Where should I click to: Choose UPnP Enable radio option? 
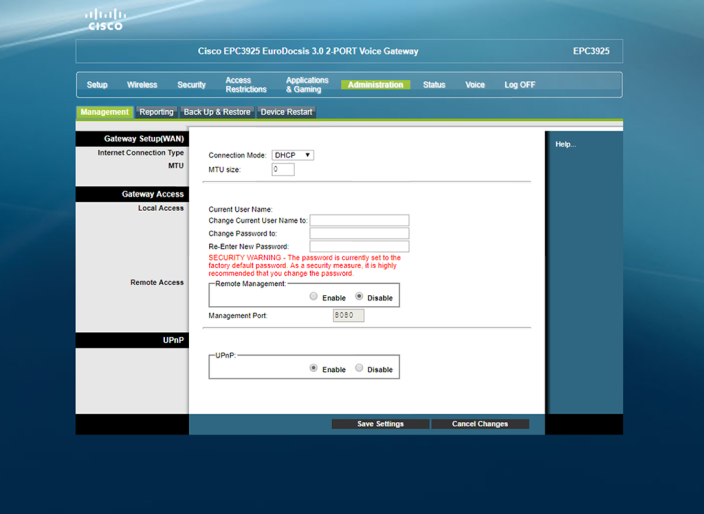pos(313,368)
